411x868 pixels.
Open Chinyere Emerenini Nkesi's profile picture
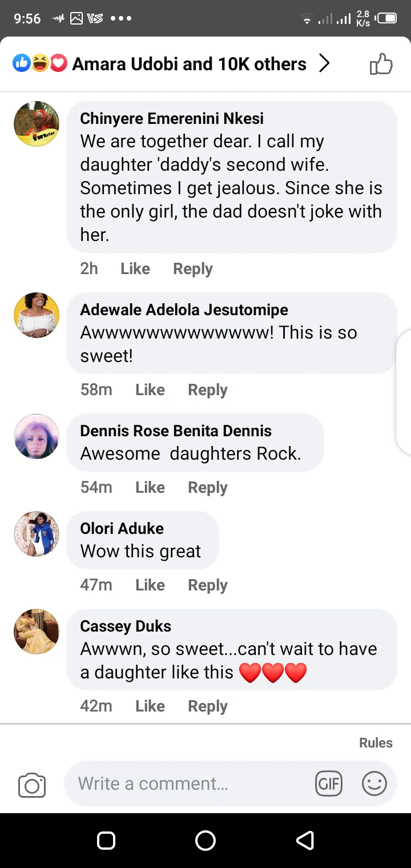click(x=37, y=124)
